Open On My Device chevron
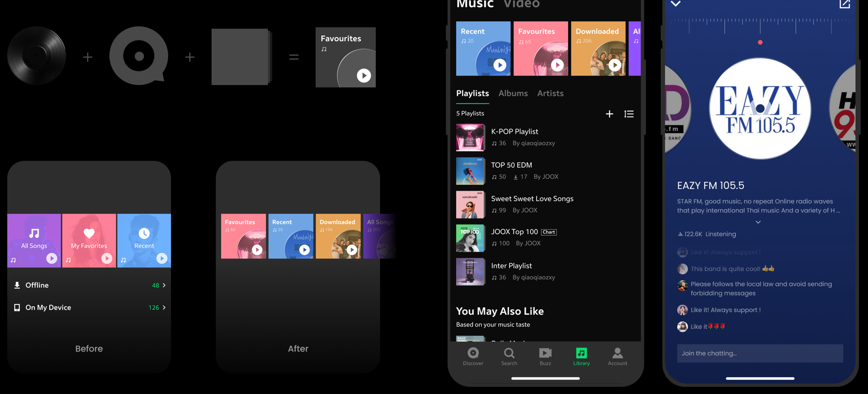868x394 pixels. pos(164,307)
